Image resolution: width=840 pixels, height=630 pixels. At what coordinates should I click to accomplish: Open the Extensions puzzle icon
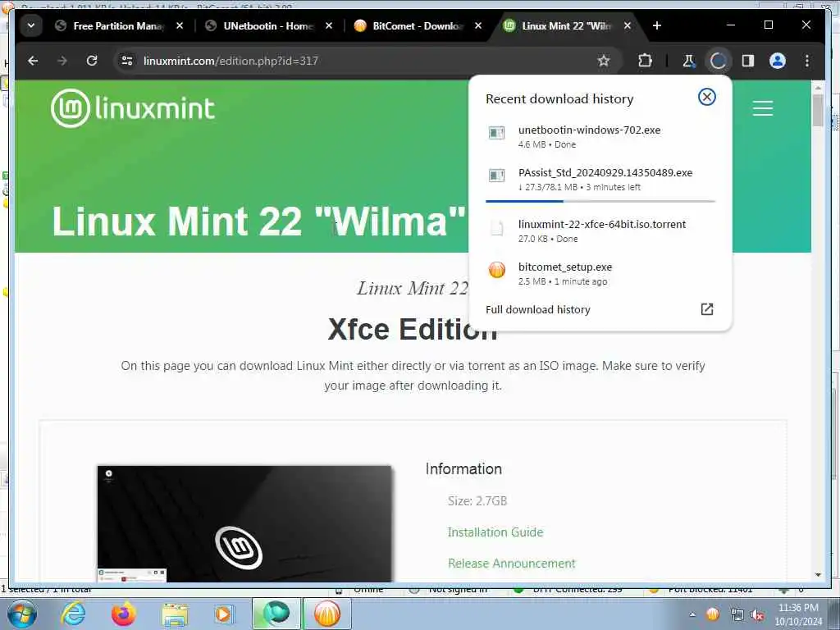tap(645, 61)
